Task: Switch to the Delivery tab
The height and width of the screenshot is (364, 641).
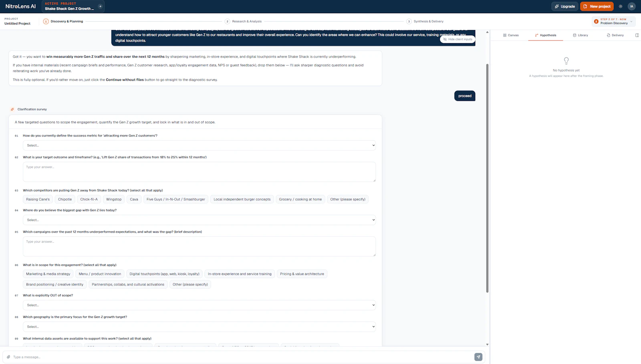Action: (x=615, y=35)
